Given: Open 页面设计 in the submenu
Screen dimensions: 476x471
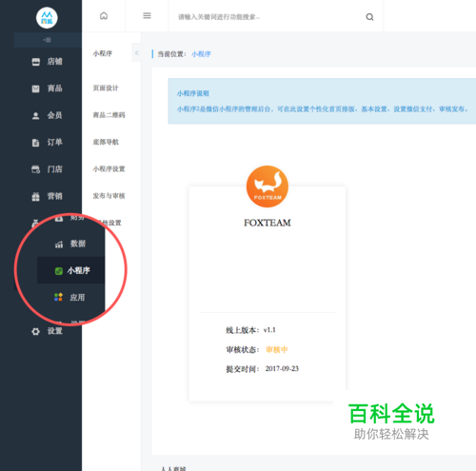Looking at the screenshot, I should pos(106,88).
